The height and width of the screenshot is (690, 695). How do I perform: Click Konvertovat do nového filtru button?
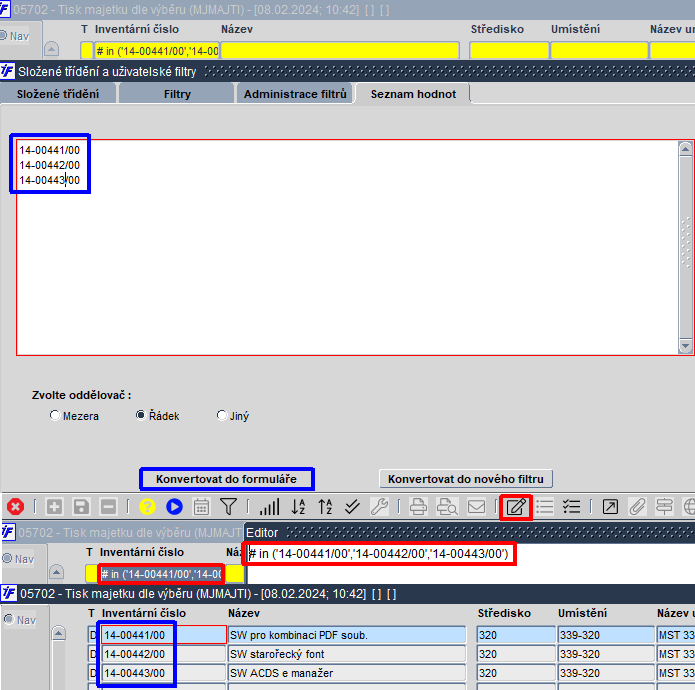click(x=465, y=479)
